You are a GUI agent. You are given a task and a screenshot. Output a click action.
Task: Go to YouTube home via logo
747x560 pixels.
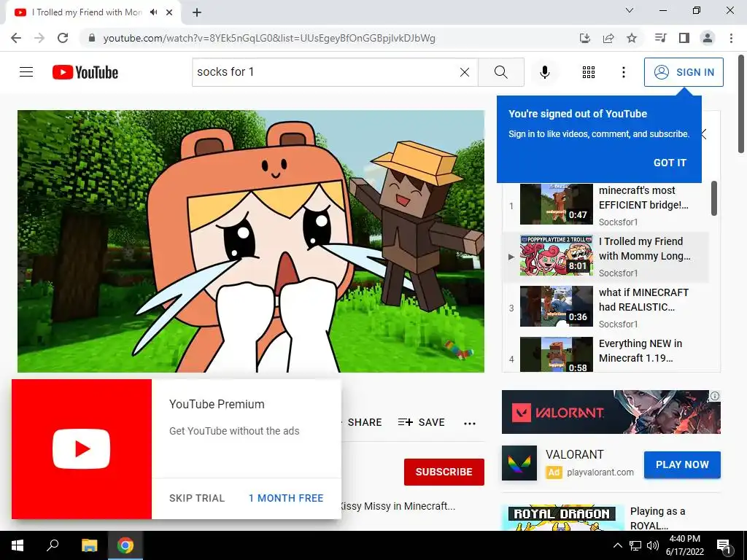tap(85, 72)
